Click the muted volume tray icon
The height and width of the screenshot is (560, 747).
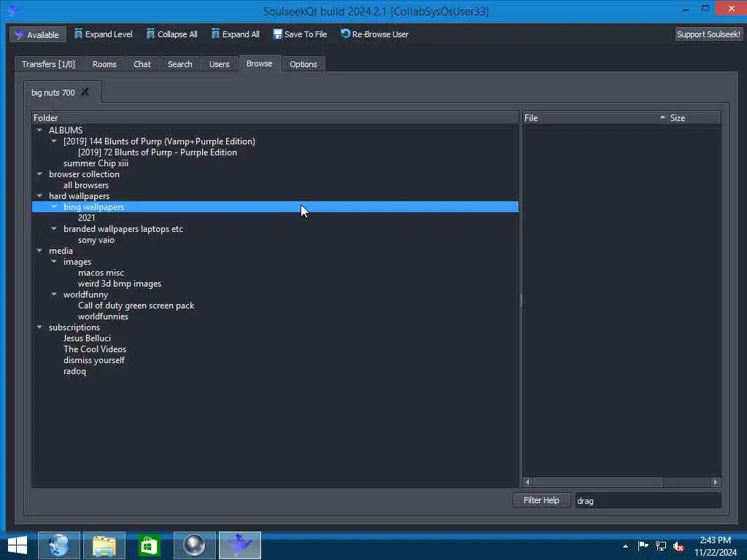click(x=678, y=546)
